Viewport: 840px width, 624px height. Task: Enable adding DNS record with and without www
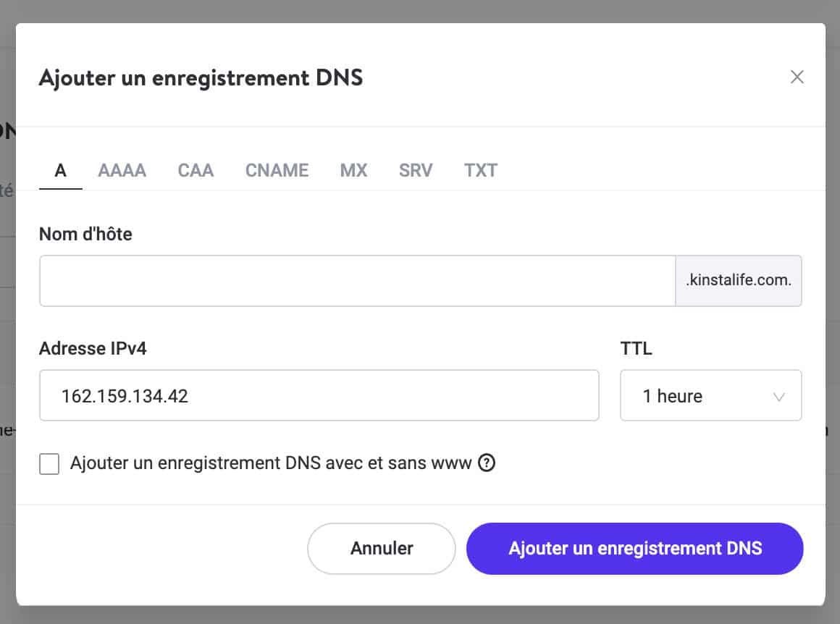tap(49, 463)
